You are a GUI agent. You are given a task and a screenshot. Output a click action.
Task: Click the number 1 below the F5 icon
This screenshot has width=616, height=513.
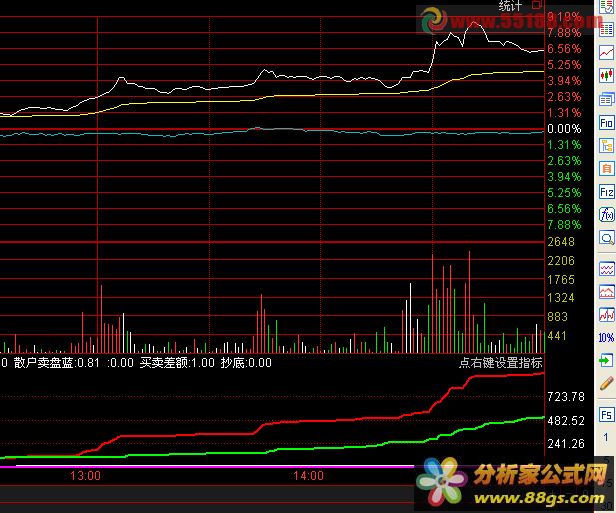tap(606, 437)
